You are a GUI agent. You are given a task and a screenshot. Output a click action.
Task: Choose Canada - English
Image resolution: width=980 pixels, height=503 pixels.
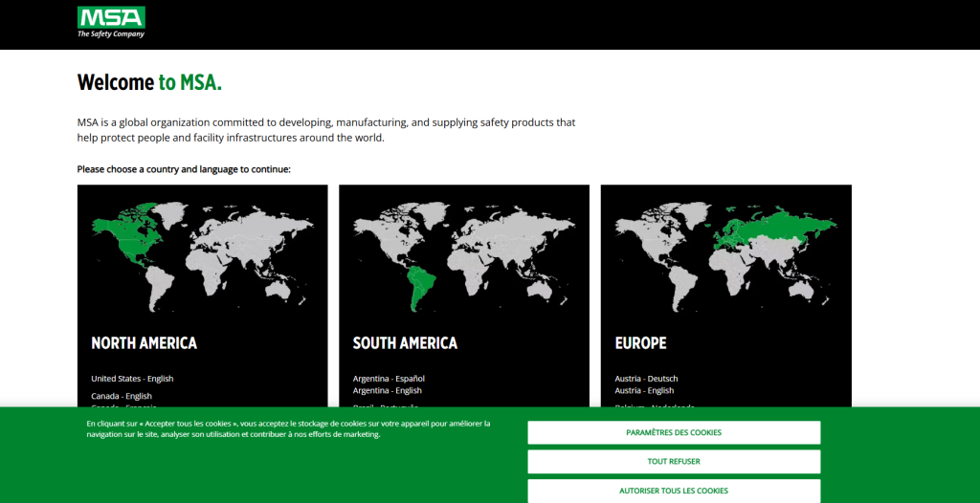tap(122, 396)
